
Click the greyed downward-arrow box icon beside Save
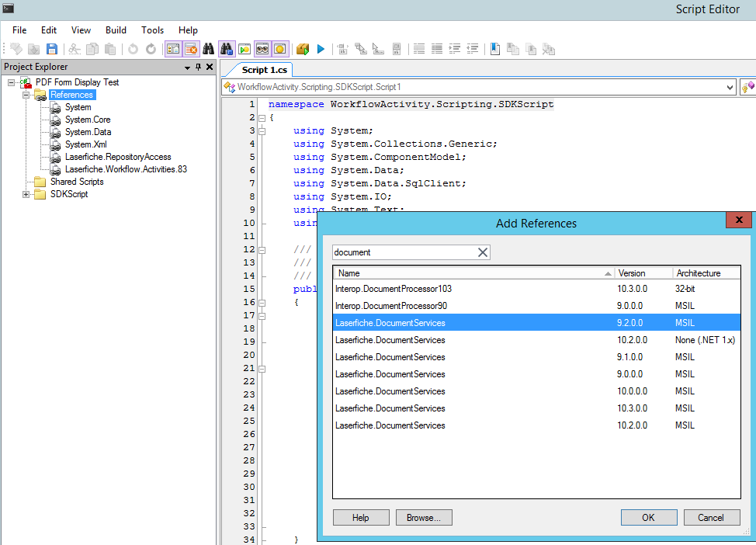(x=33, y=49)
